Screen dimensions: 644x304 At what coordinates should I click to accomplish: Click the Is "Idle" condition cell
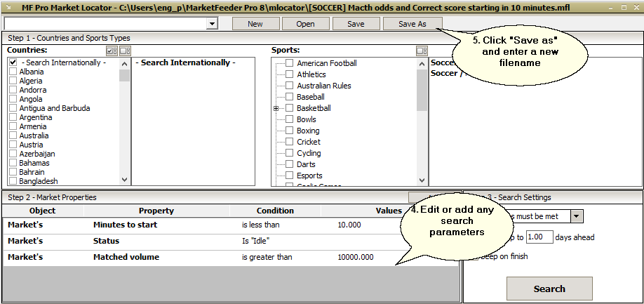[x=255, y=241]
